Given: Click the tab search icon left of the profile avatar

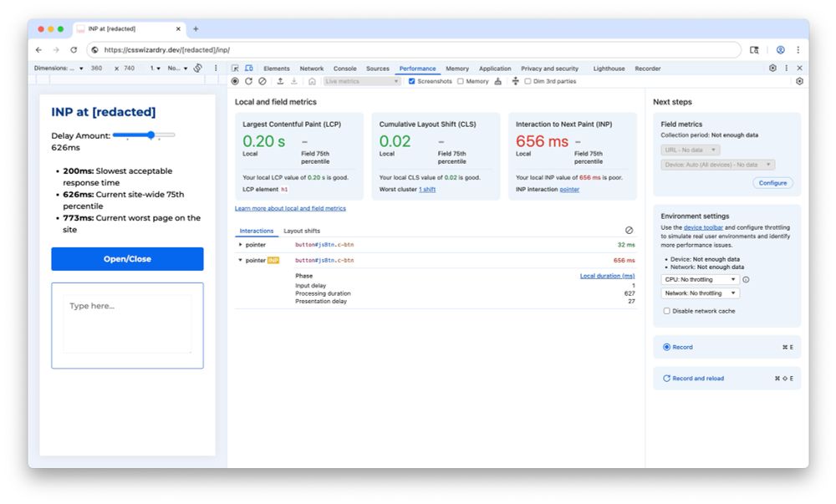Looking at the screenshot, I should coord(754,49).
